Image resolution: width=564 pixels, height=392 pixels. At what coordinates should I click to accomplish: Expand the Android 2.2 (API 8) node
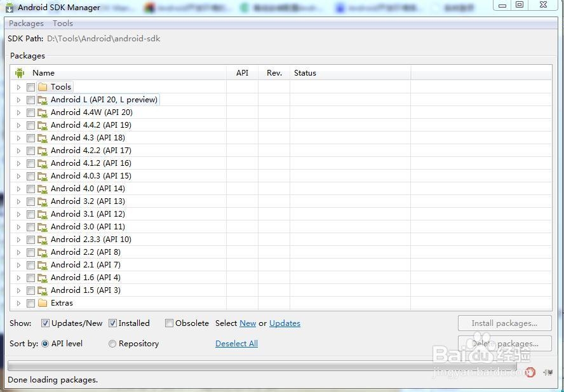click(18, 252)
